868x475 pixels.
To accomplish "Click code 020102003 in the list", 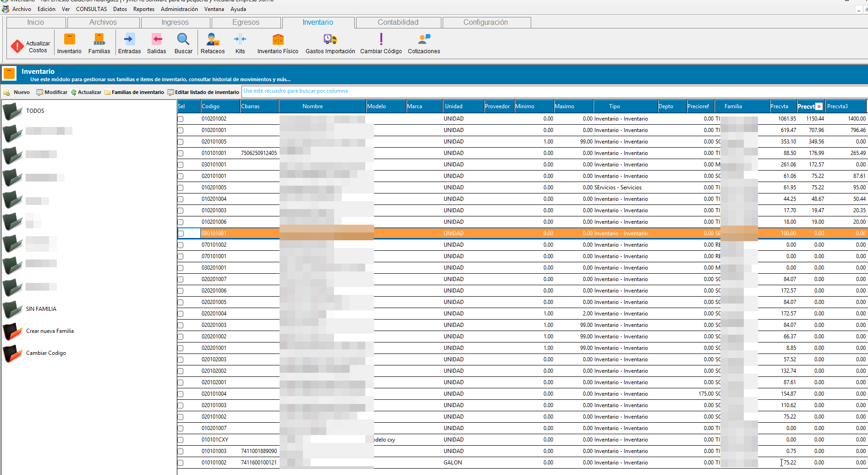I will [x=214, y=359].
